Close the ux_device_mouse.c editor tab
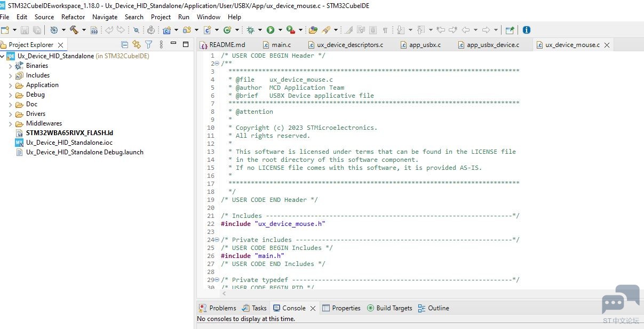Image resolution: width=644 pixels, height=329 pixels. pyautogui.click(x=607, y=45)
